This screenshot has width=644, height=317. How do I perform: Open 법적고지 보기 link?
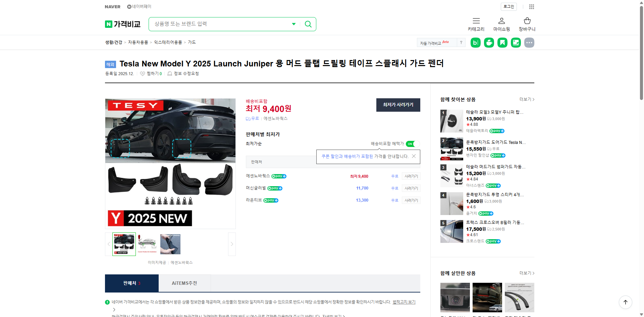click(404, 302)
